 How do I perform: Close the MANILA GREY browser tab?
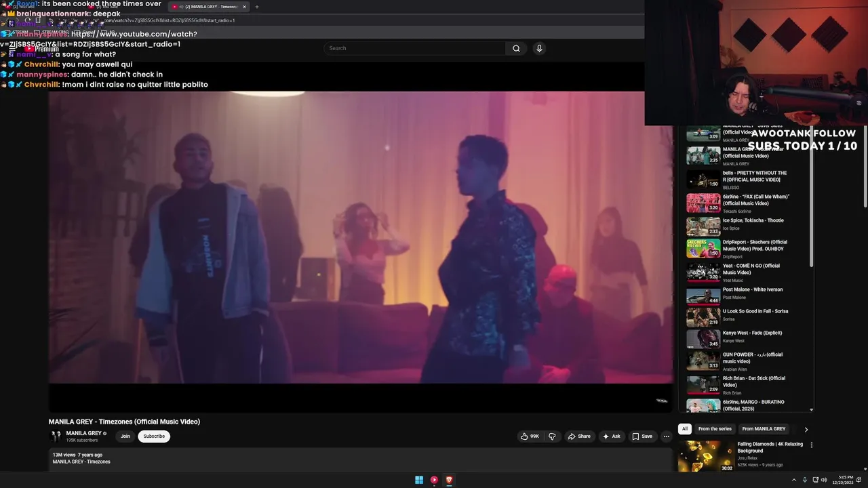[244, 7]
